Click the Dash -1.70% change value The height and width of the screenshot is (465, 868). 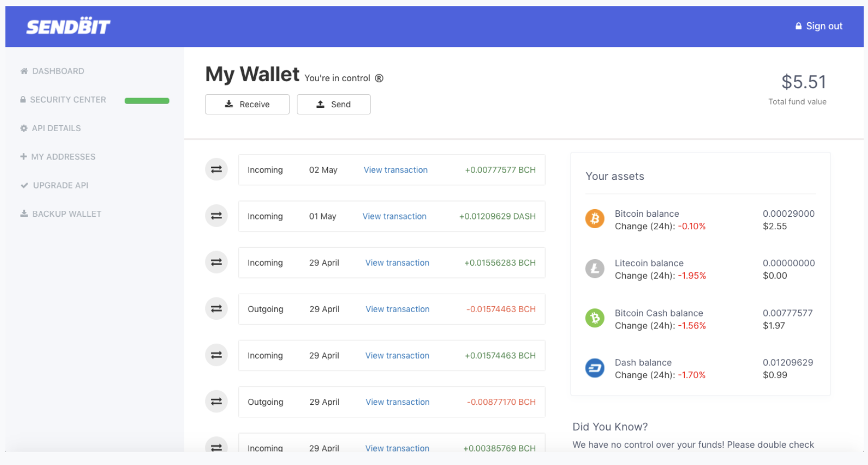tap(692, 375)
